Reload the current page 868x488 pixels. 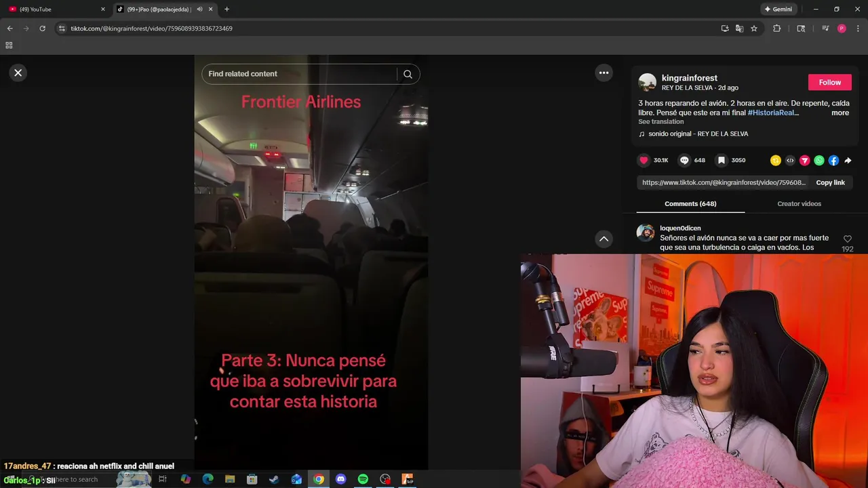(x=42, y=28)
